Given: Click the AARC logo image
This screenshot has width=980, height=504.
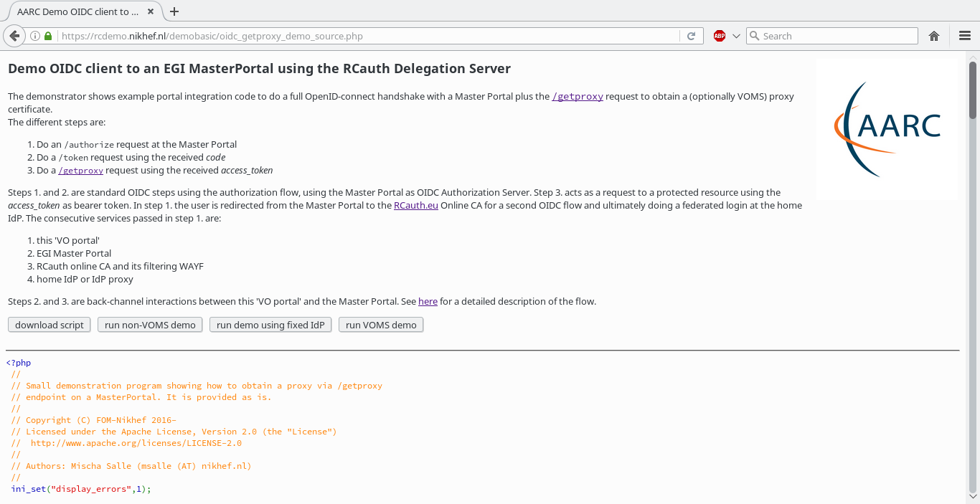Looking at the screenshot, I should 887,129.
